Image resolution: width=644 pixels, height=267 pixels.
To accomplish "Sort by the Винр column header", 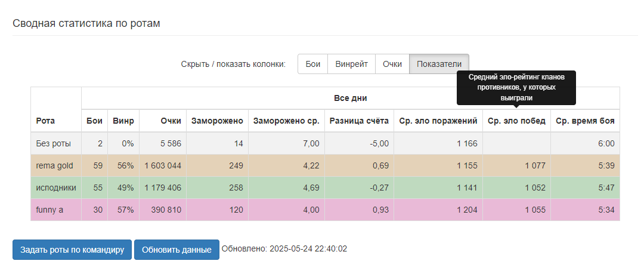I will pos(123,121).
